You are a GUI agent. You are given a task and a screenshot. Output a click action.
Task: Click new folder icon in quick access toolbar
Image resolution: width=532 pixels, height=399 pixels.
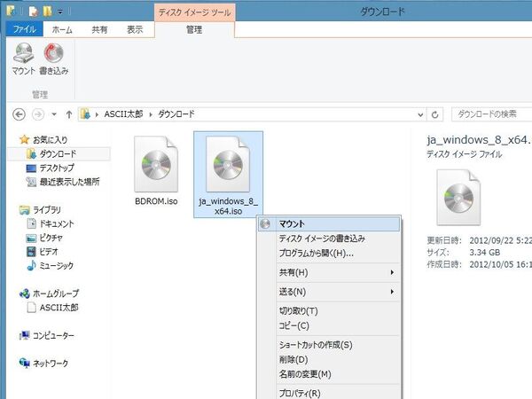[47, 12]
